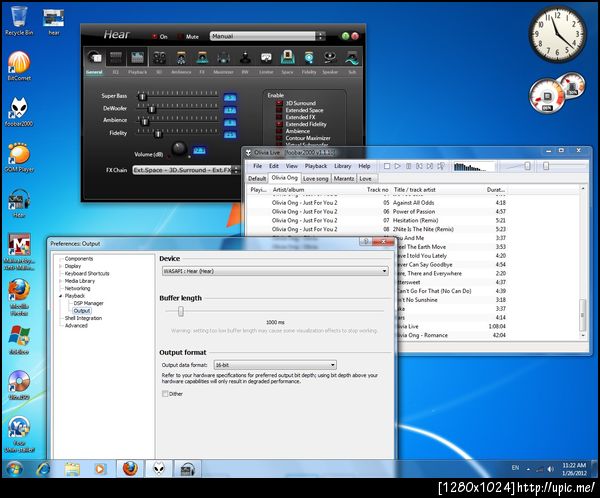Open the Space section icon in Hear

pyautogui.click(x=287, y=58)
